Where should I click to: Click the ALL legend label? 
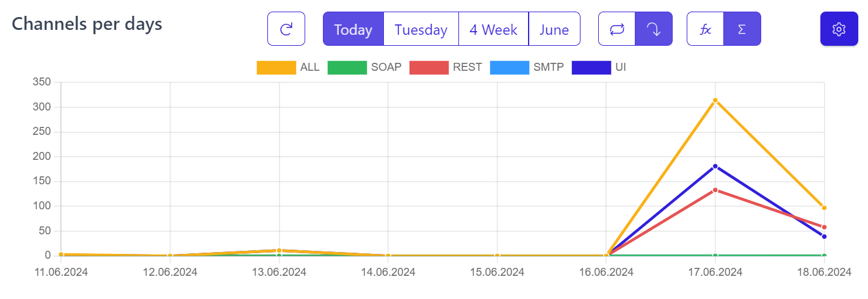(x=310, y=68)
